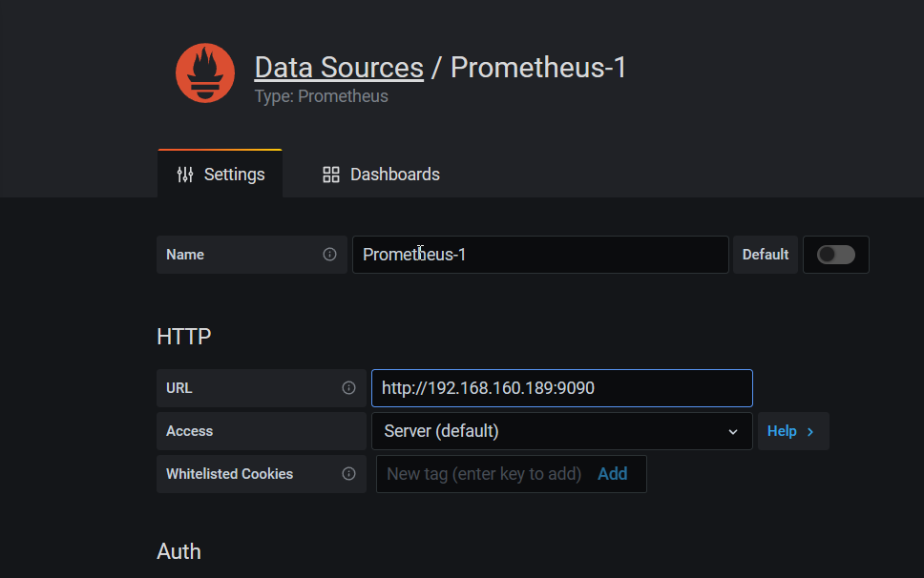Click Add to add whitelisted cookie

click(x=612, y=474)
